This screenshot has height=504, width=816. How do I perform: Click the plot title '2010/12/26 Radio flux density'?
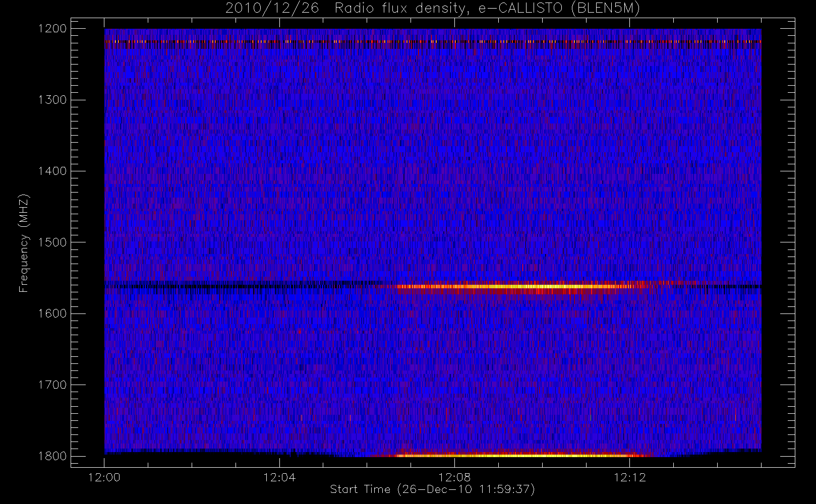pyautogui.click(x=433, y=9)
